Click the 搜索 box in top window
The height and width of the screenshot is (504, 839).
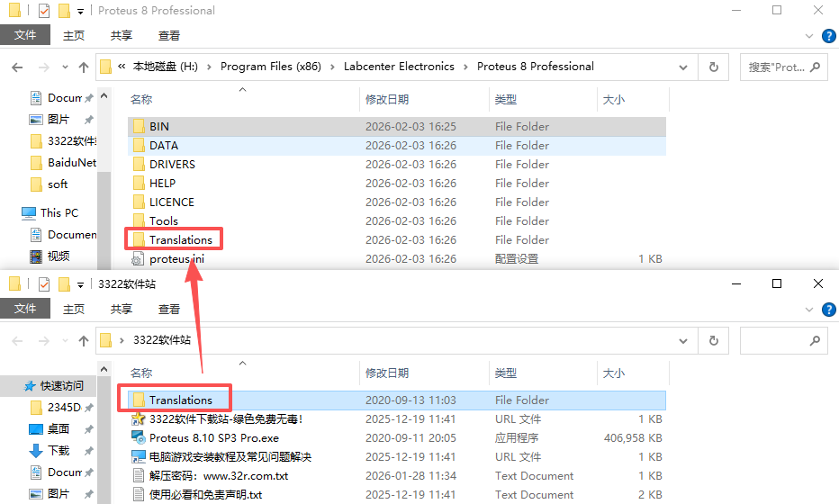coord(774,67)
